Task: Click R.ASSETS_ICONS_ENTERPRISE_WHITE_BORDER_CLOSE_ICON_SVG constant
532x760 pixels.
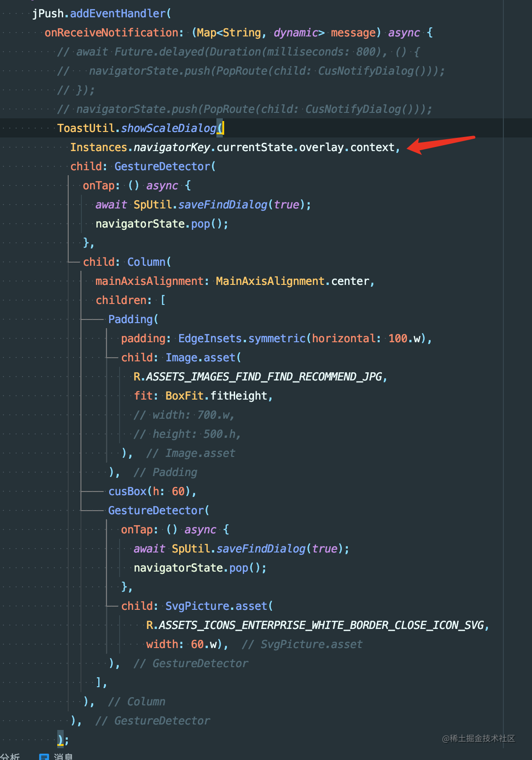Action: pyautogui.click(x=315, y=625)
